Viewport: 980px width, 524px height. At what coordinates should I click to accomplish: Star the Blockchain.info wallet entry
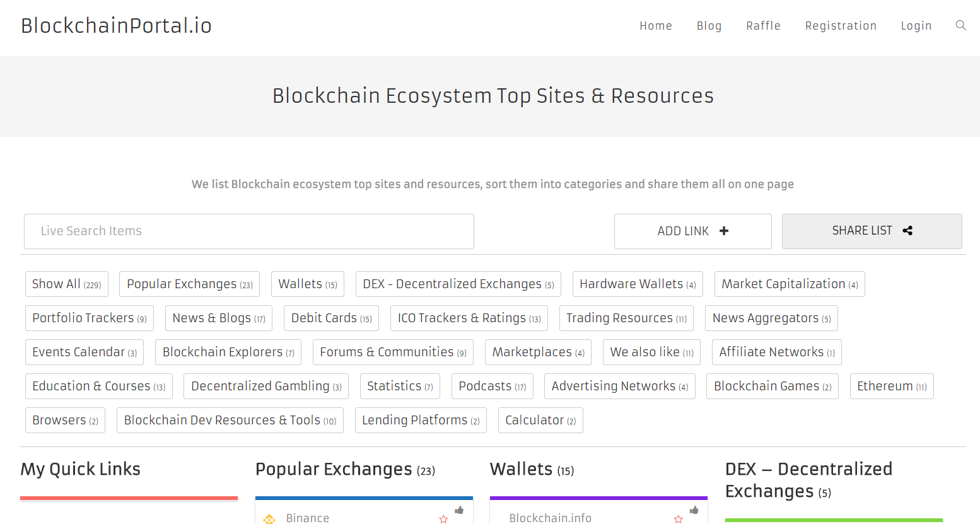pos(679,519)
